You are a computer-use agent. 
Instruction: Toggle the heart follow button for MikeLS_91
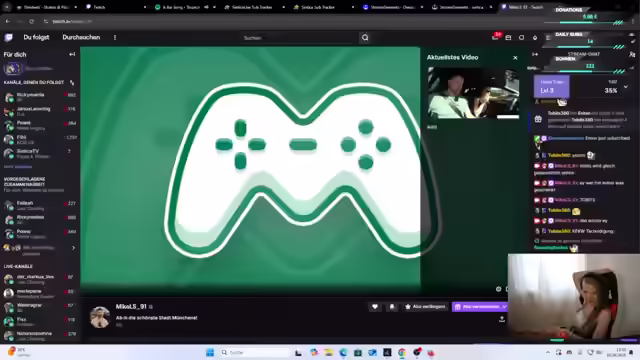coord(375,307)
